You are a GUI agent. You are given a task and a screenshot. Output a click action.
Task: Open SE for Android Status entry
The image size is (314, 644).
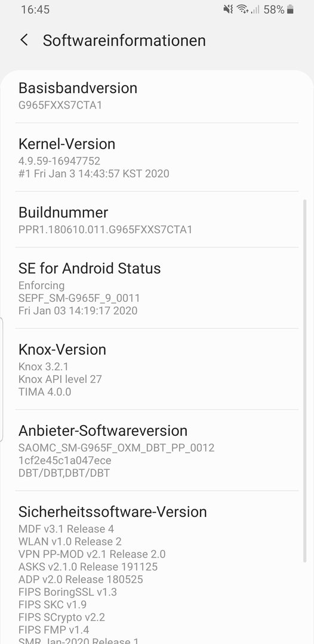point(157,289)
